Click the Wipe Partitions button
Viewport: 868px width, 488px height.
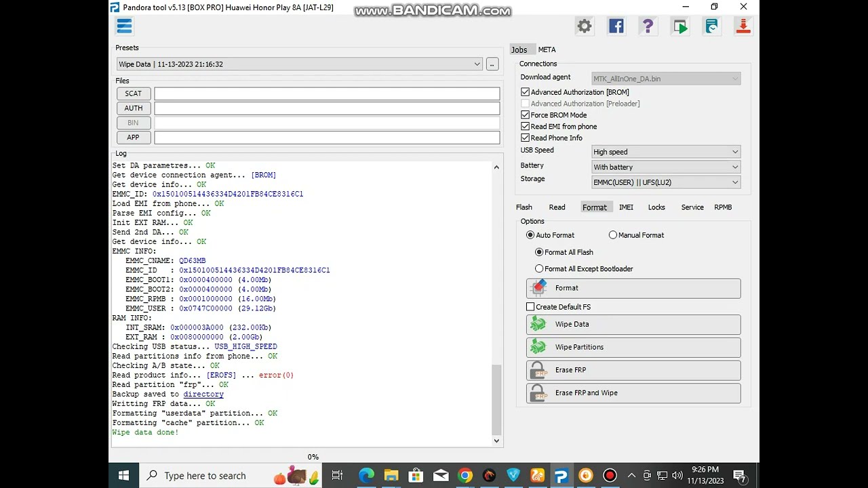pyautogui.click(x=633, y=348)
